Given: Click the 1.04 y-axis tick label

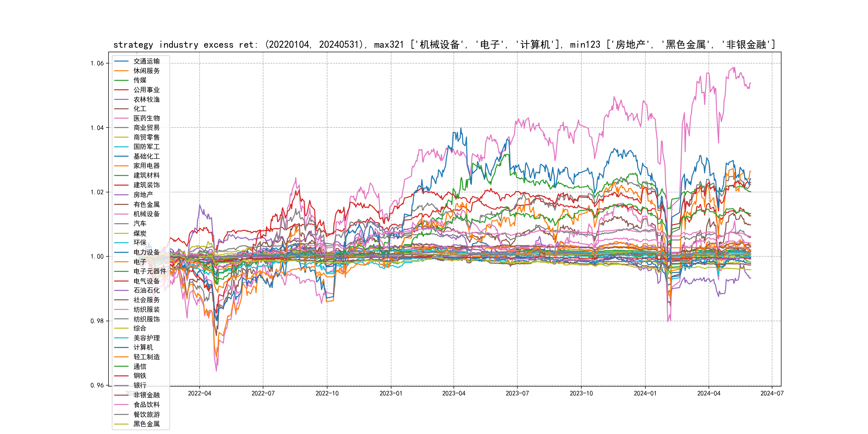Looking at the screenshot, I should pyautogui.click(x=97, y=128).
